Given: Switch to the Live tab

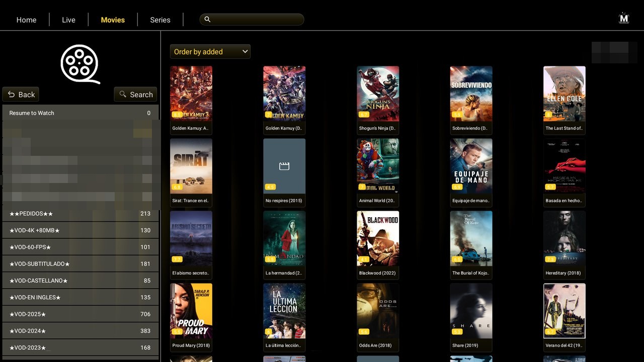Looking at the screenshot, I should [x=68, y=20].
